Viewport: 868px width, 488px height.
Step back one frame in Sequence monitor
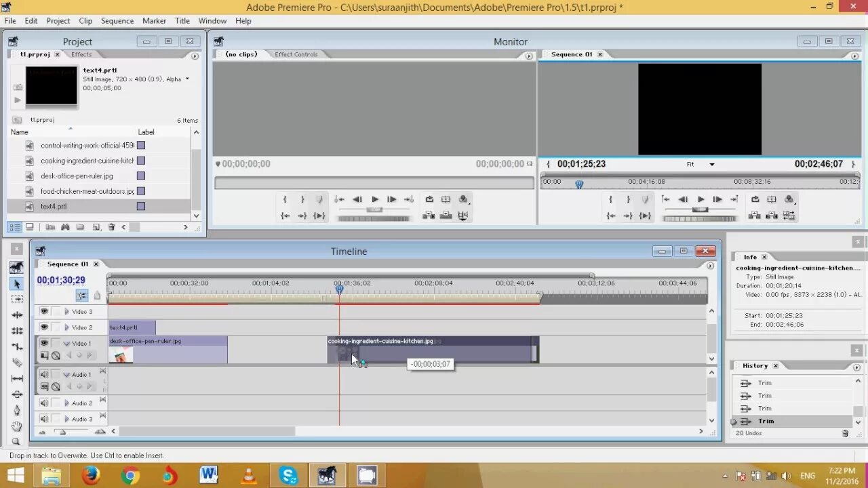click(684, 199)
